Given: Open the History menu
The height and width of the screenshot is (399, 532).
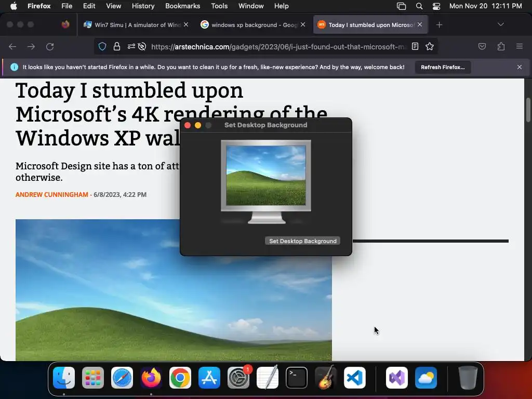Looking at the screenshot, I should tap(143, 6).
